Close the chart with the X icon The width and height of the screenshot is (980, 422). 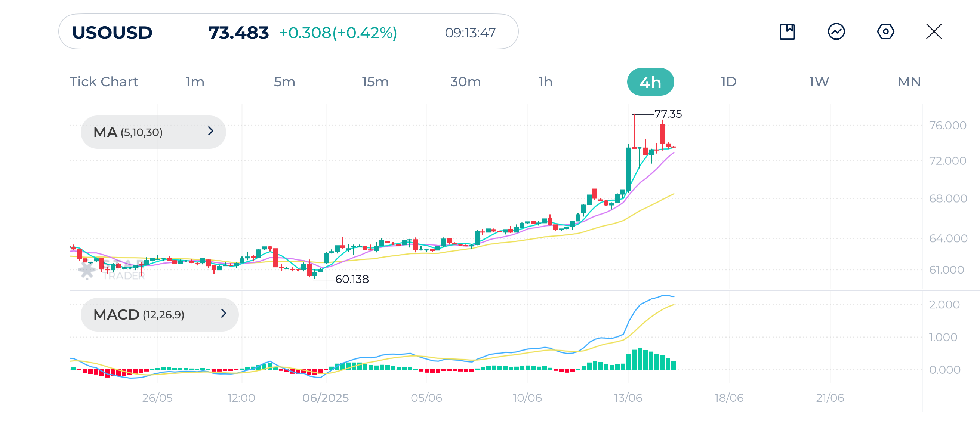click(934, 31)
